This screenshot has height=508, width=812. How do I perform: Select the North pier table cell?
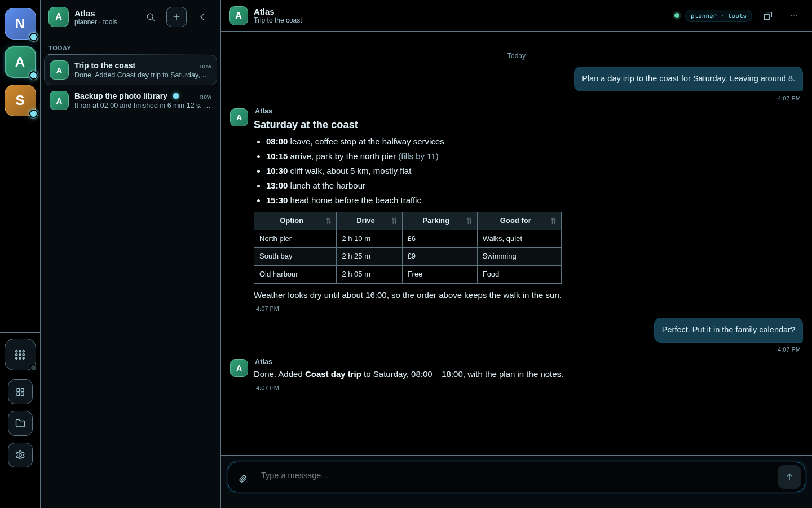pyautogui.click(x=295, y=239)
